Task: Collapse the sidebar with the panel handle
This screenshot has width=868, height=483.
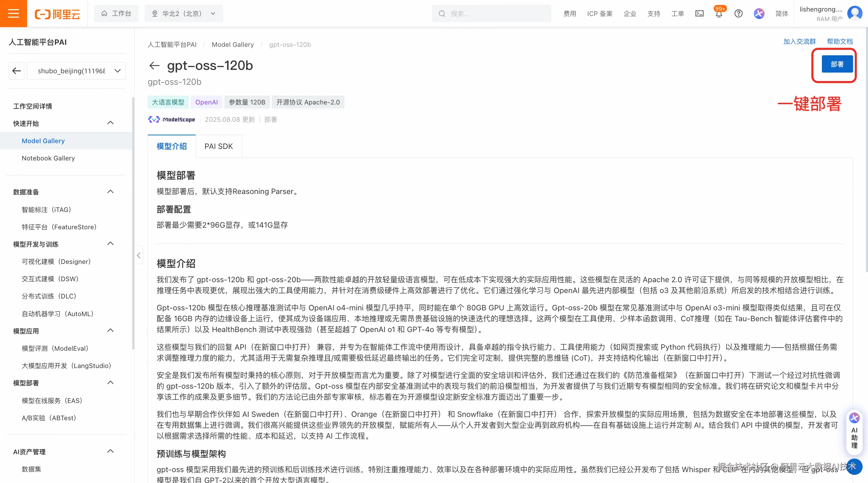Action: coord(139,255)
